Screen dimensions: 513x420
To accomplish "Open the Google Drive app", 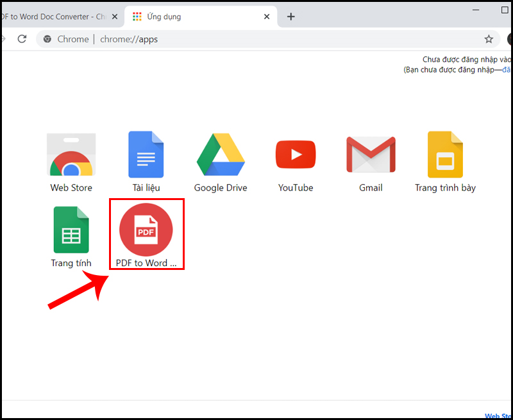I will pos(221,156).
